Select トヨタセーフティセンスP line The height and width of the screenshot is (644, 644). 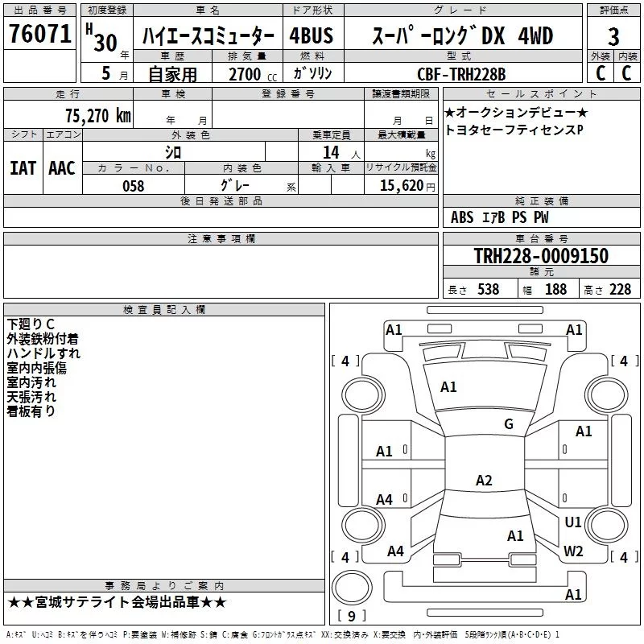tap(514, 130)
